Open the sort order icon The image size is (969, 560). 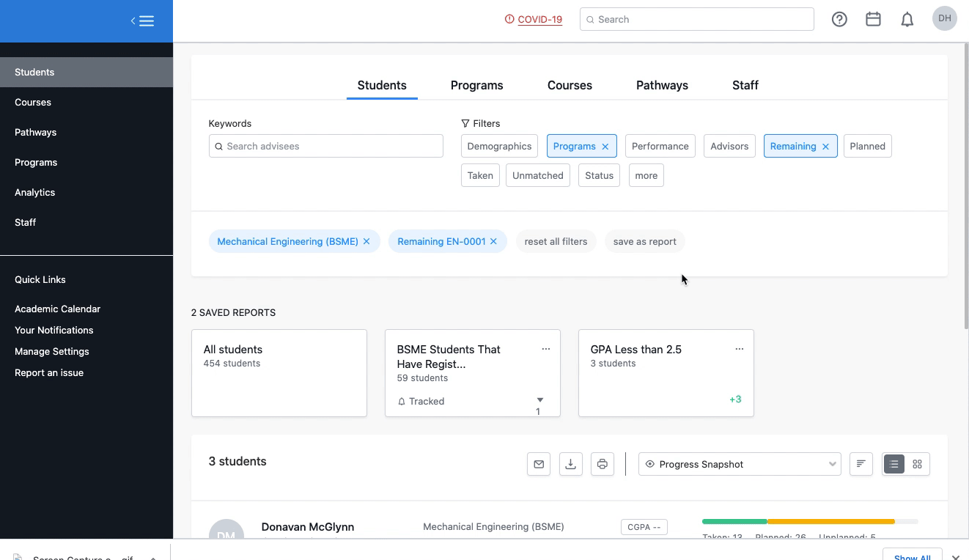(861, 464)
